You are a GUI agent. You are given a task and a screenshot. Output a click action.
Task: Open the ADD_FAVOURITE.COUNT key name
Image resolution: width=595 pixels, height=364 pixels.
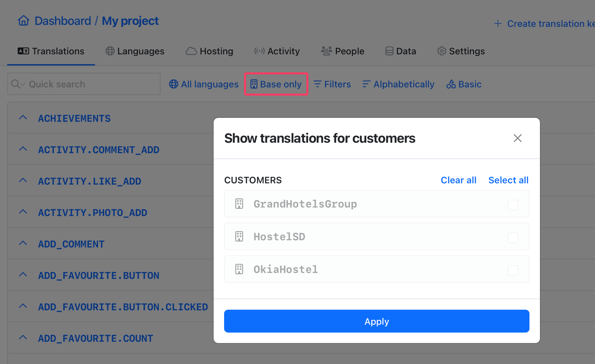(96, 338)
